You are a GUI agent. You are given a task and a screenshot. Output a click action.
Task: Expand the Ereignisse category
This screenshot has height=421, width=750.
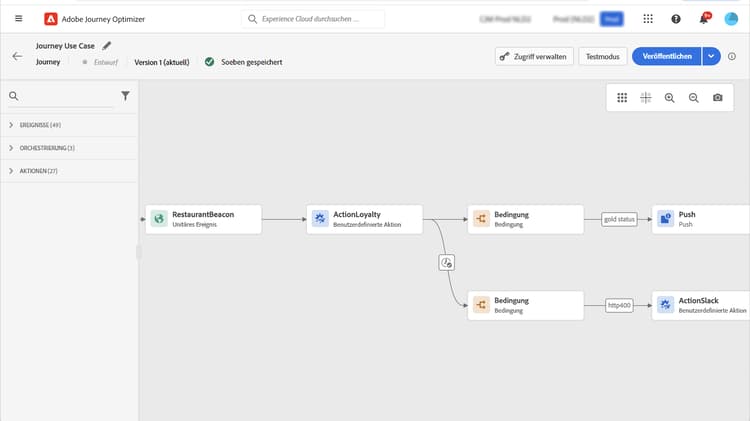pos(11,125)
